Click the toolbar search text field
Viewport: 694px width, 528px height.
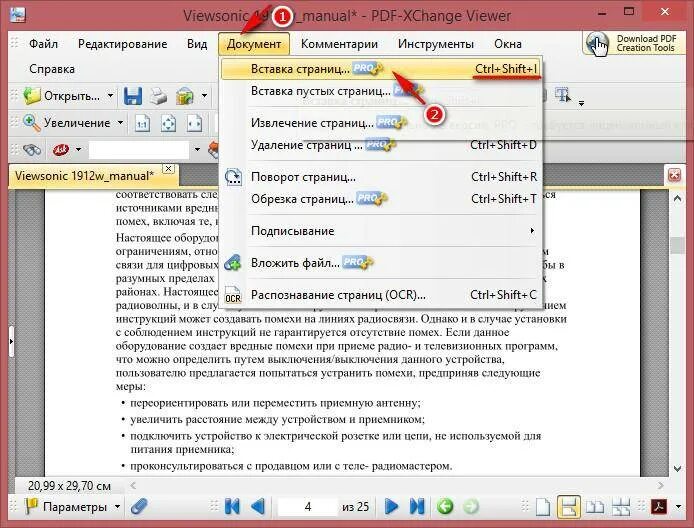139,150
